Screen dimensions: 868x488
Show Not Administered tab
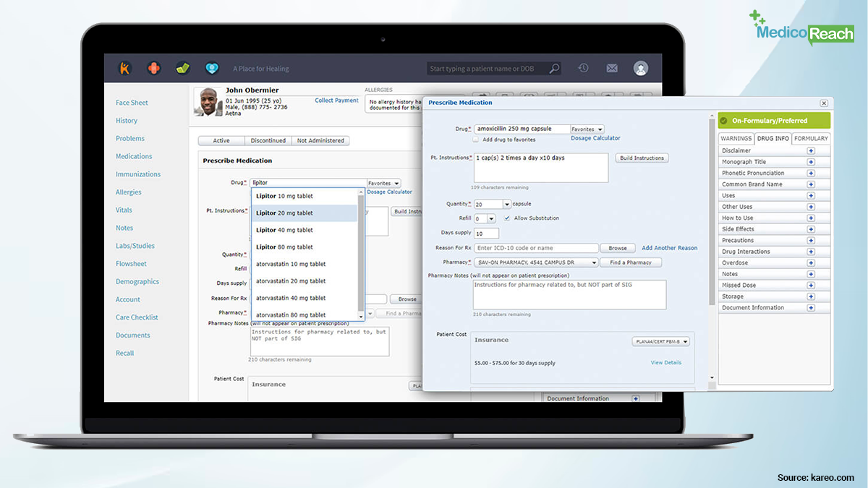tap(320, 141)
